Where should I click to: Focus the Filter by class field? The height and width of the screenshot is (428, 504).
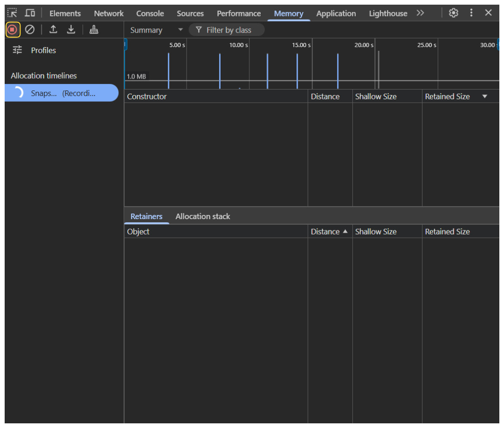point(227,30)
